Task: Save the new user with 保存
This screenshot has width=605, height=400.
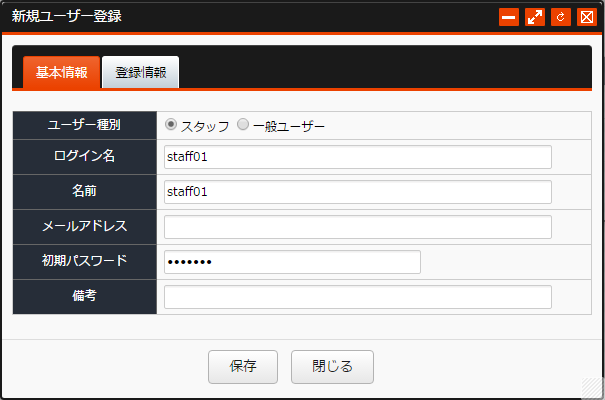Action: (243, 367)
